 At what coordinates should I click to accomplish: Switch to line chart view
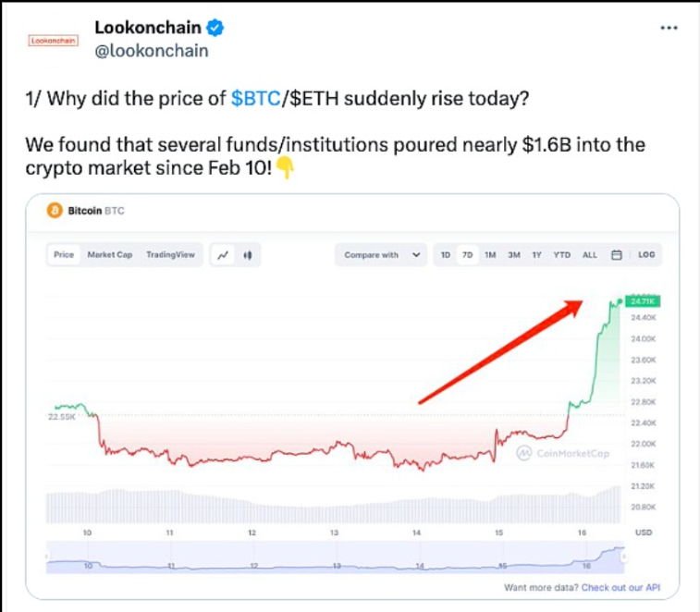(223, 255)
